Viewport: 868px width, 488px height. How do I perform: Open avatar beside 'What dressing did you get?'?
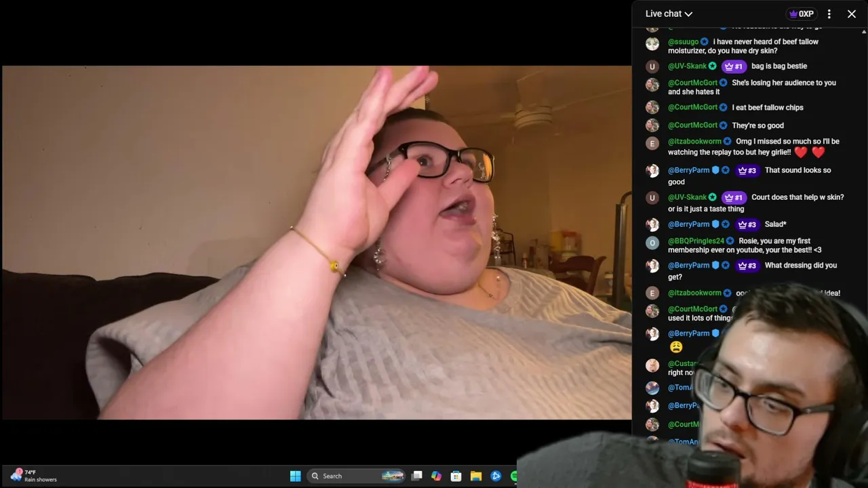(x=652, y=266)
